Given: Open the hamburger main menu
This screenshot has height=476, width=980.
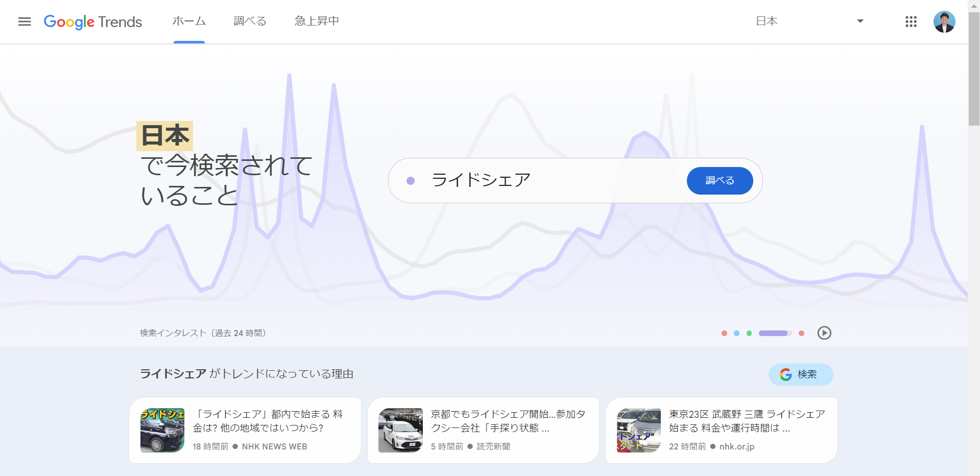Looking at the screenshot, I should [25, 21].
